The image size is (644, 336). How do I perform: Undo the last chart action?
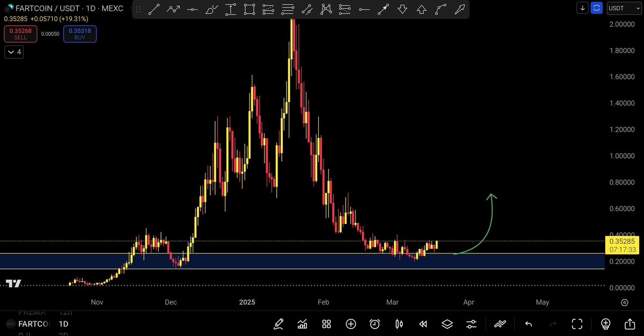(529, 323)
